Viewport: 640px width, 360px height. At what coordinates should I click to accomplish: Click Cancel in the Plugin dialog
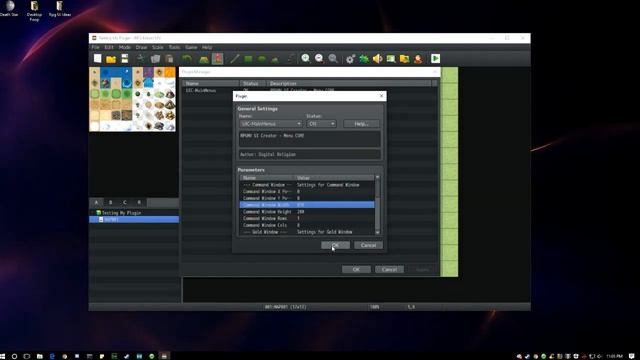pyautogui.click(x=368, y=245)
